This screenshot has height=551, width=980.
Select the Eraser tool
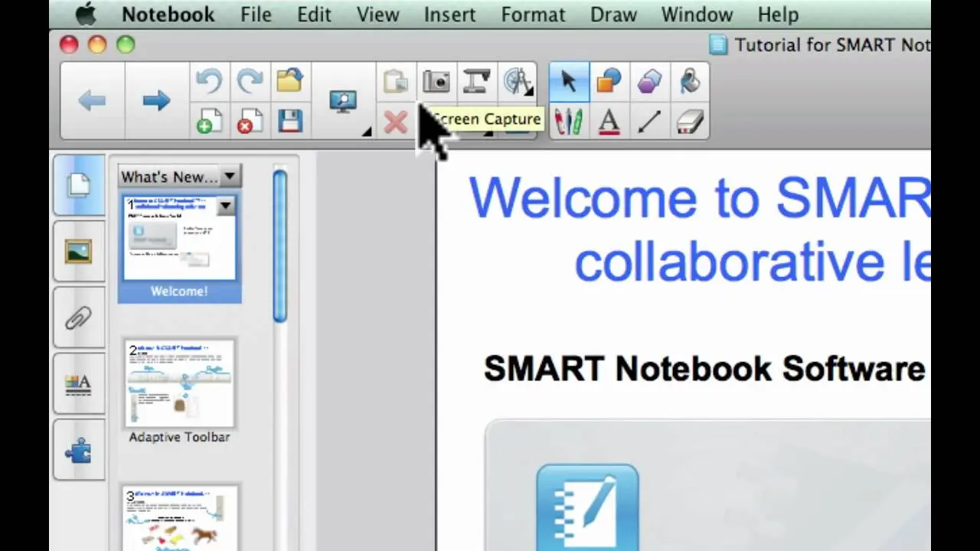click(x=690, y=122)
